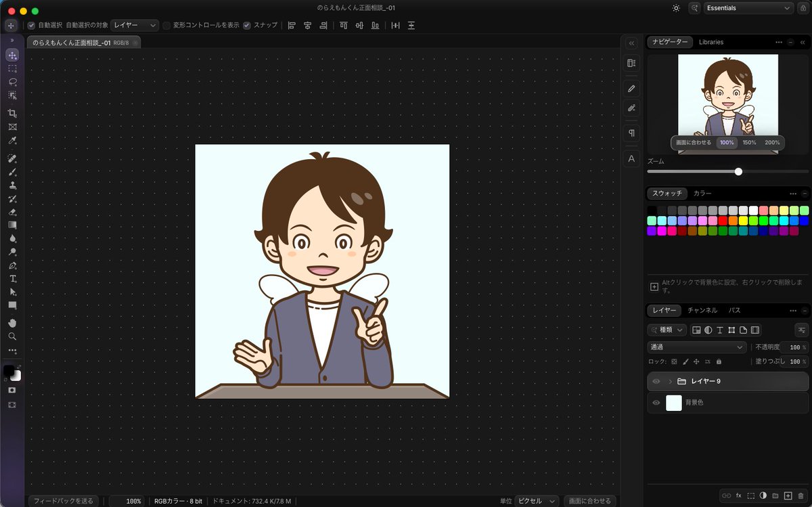The width and height of the screenshot is (812, 507).
Task: Select the Rectangular Marquee tool
Action: click(12, 68)
